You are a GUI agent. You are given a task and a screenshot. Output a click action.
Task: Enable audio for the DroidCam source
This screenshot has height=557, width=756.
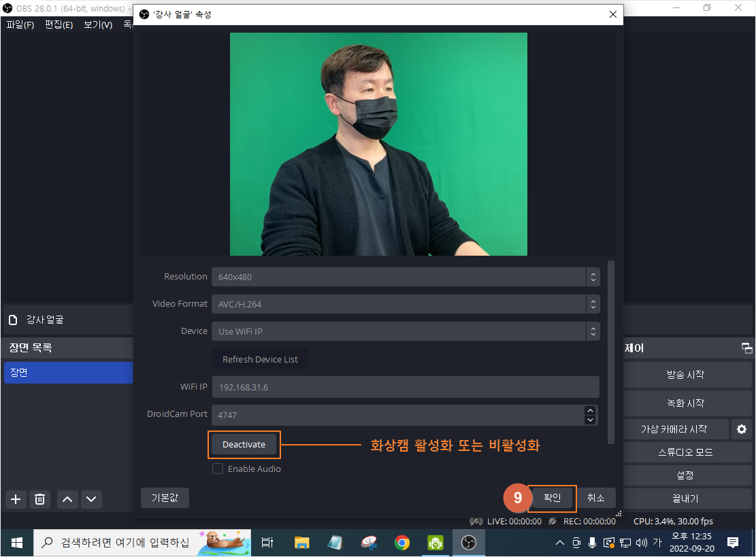point(218,469)
